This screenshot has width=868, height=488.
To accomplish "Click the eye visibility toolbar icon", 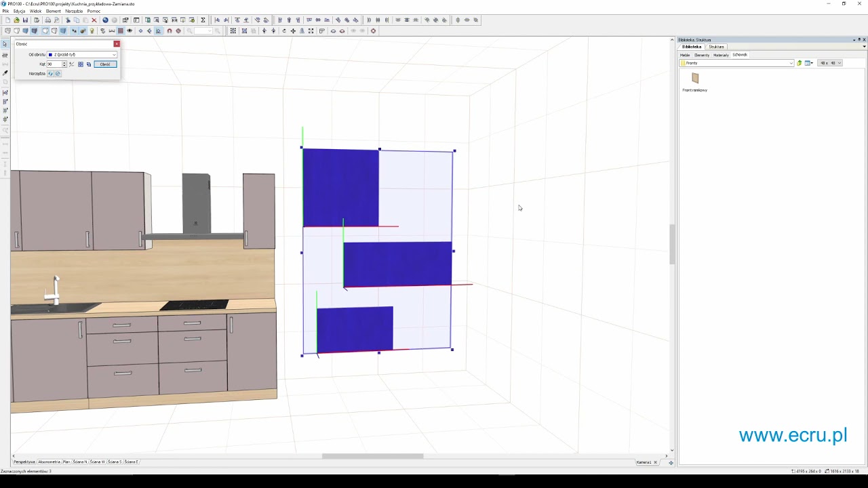I will (x=130, y=31).
